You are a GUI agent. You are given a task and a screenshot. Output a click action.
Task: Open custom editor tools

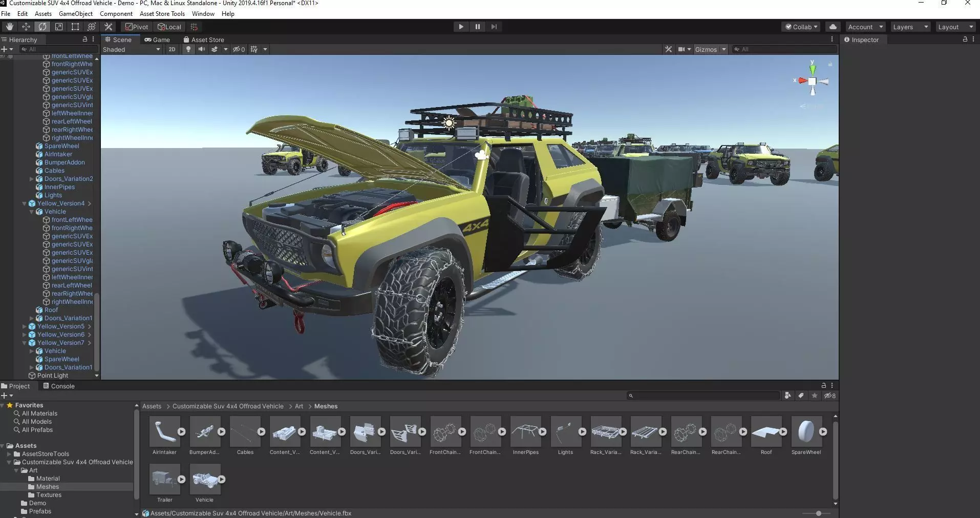pyautogui.click(x=108, y=27)
